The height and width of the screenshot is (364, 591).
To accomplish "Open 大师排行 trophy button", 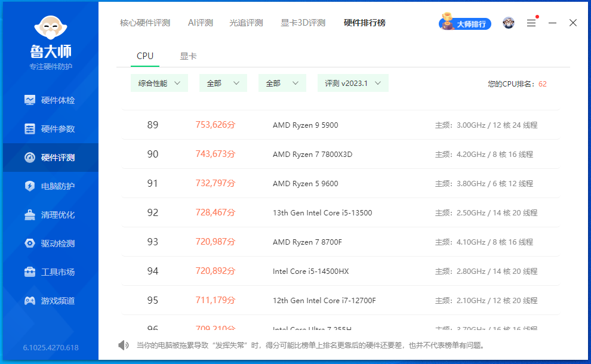I will click(465, 23).
